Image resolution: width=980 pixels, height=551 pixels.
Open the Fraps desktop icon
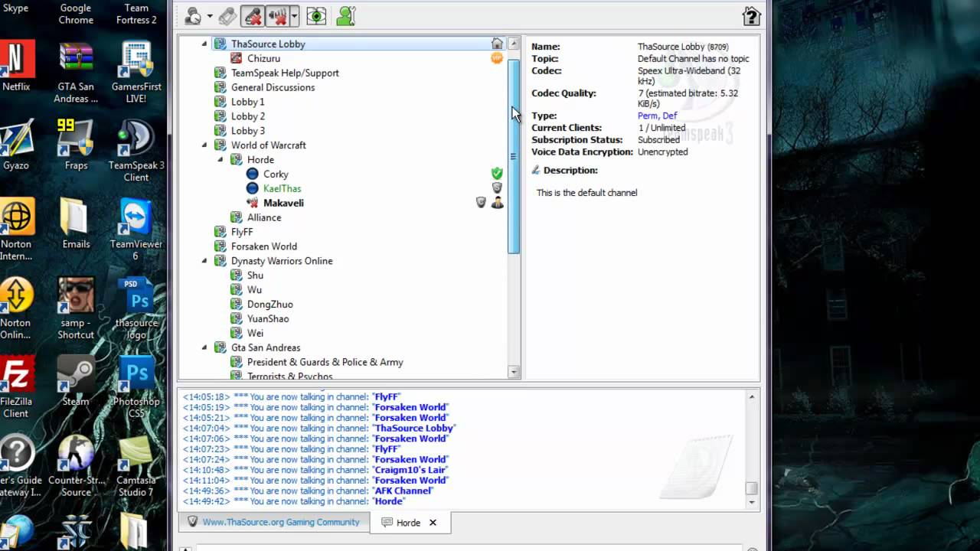(x=76, y=145)
